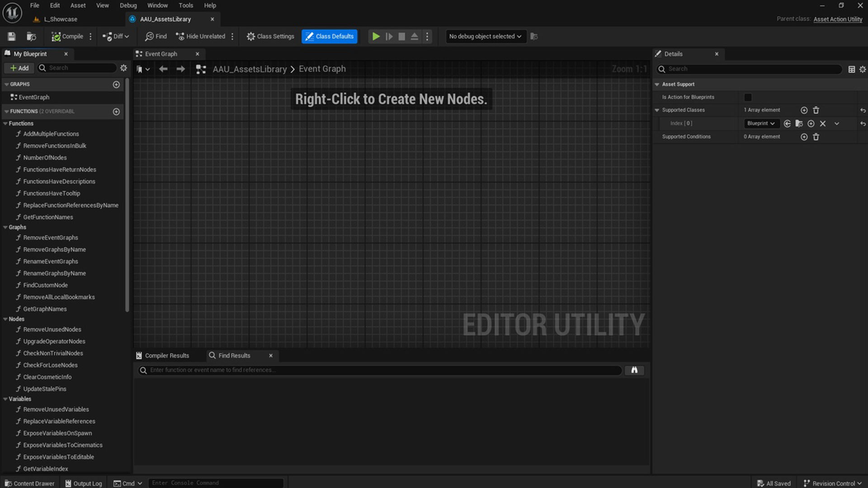Open the Find tool in toolbar

[x=156, y=36]
